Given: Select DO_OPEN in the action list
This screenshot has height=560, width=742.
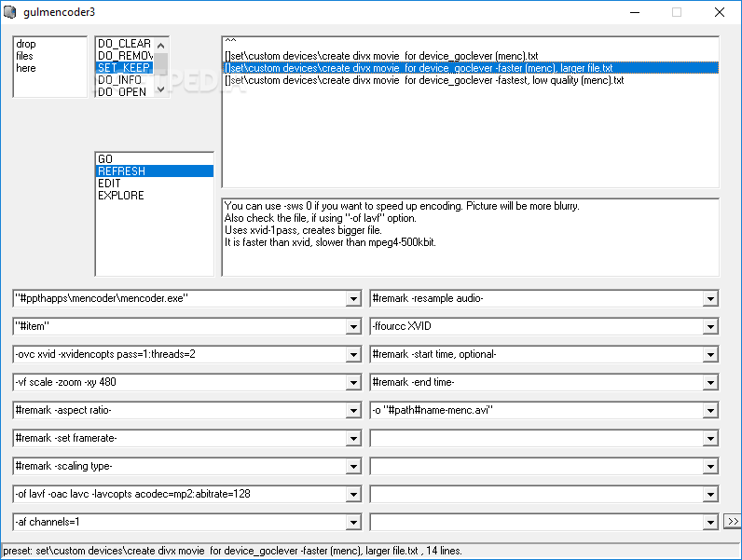Looking at the screenshot, I should click(x=125, y=91).
